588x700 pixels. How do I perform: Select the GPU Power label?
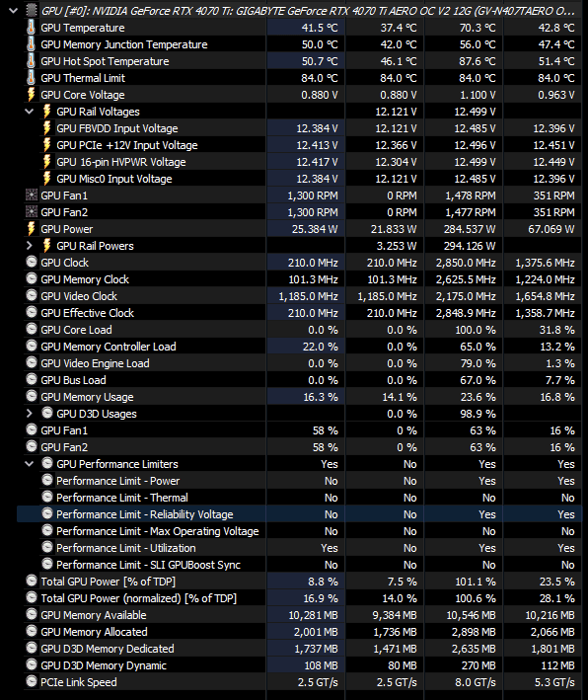(66, 229)
